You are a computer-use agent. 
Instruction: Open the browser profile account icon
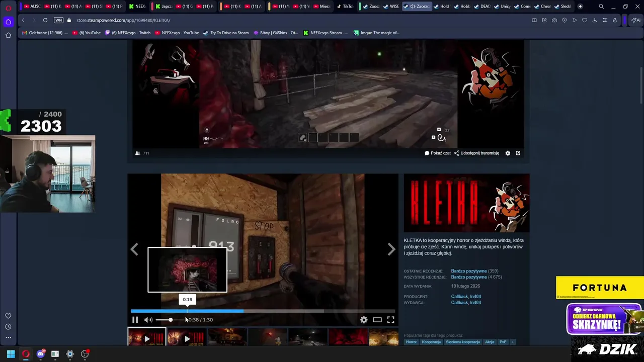pos(614,20)
